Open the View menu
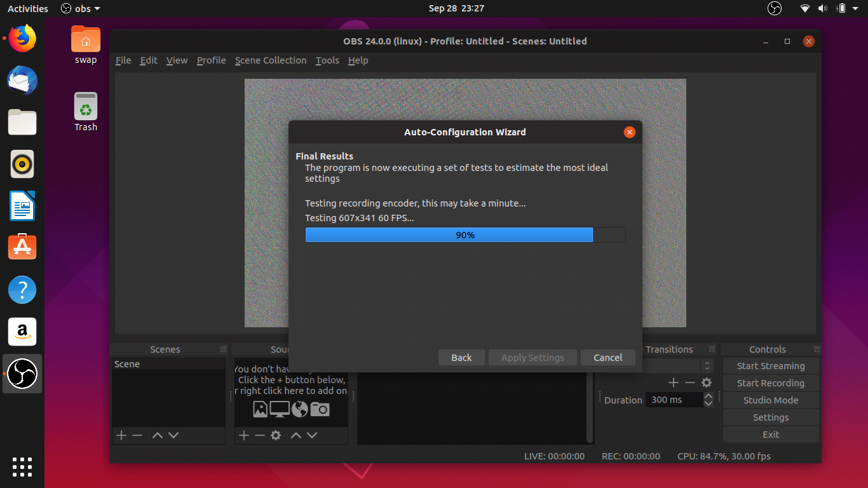The width and height of the screenshot is (868, 488). click(177, 60)
